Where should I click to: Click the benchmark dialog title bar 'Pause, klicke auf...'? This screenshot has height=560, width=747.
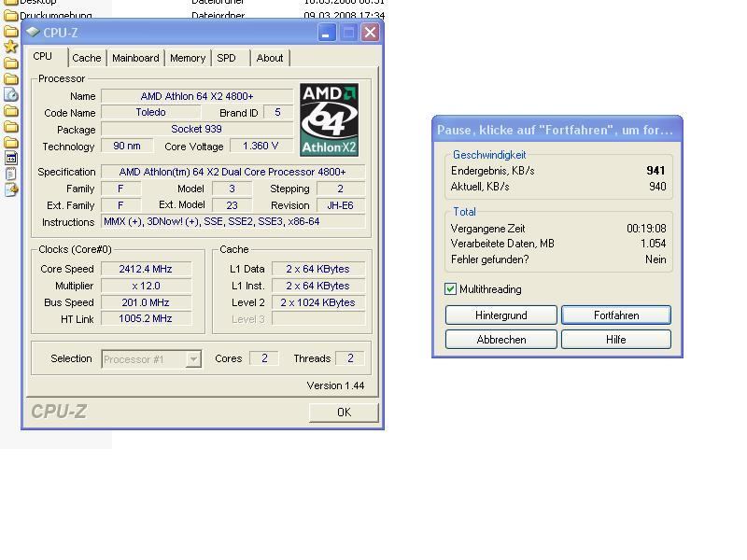(557, 130)
